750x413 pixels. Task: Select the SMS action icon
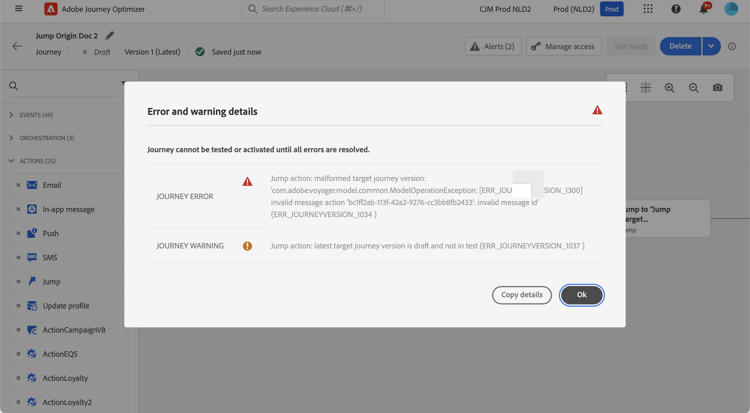[32, 257]
